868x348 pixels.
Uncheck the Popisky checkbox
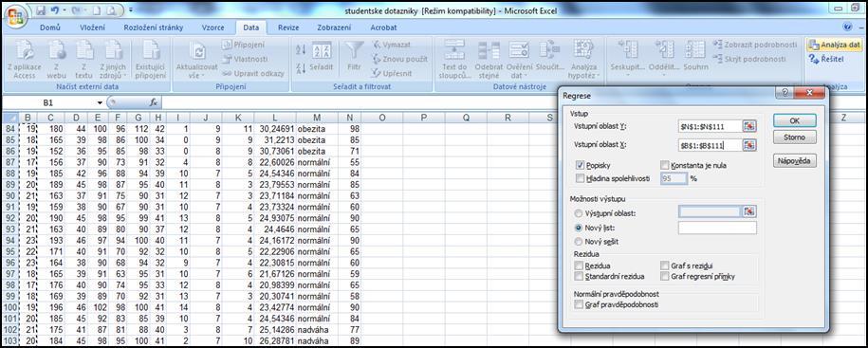(x=581, y=165)
